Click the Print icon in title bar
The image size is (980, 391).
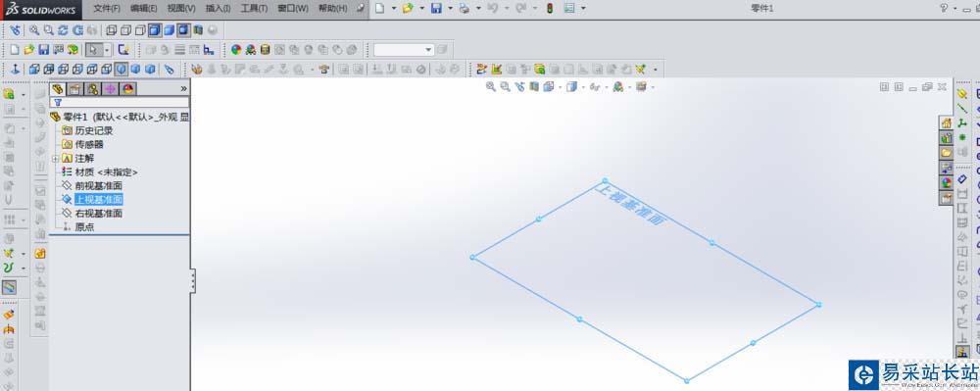click(465, 8)
